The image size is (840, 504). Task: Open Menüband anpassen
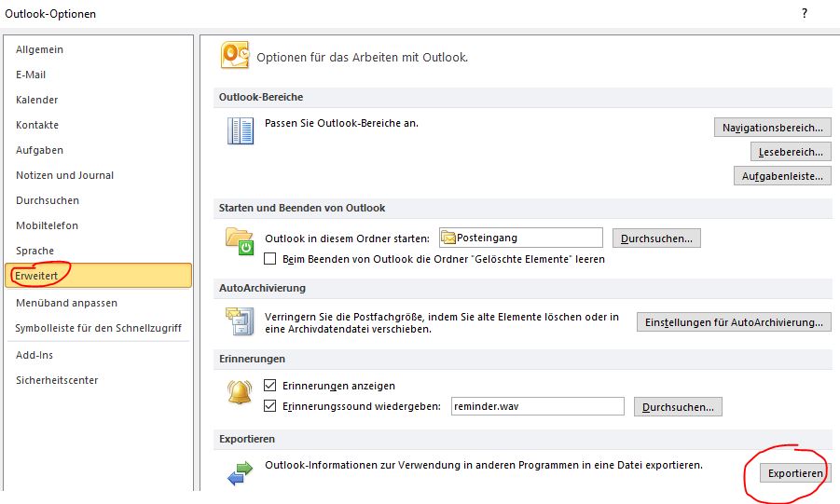pyautogui.click(x=66, y=303)
